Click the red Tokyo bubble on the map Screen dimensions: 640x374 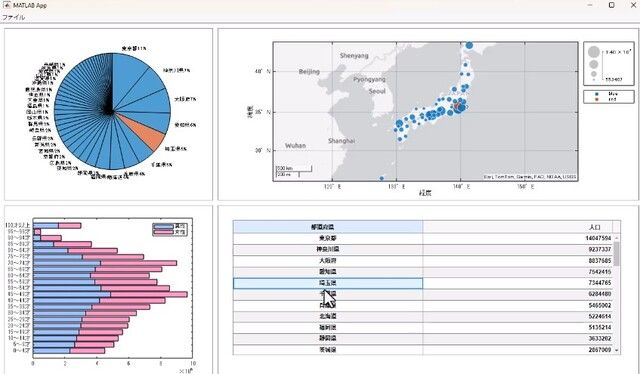point(458,107)
